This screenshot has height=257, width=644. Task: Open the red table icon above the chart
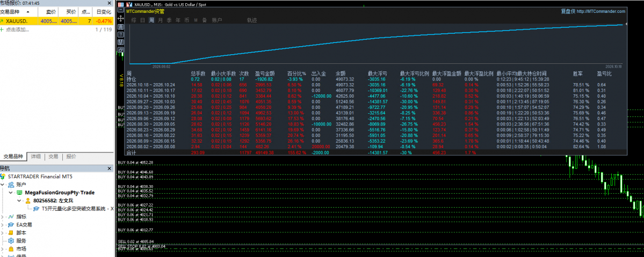(x=121, y=4)
